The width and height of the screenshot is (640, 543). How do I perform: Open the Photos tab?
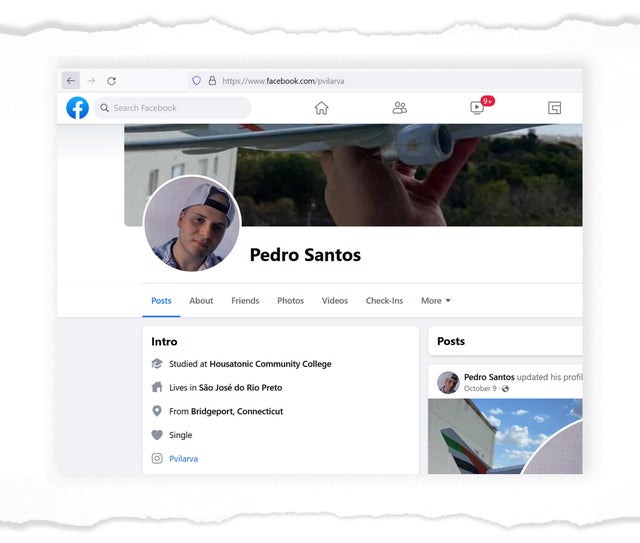point(290,301)
